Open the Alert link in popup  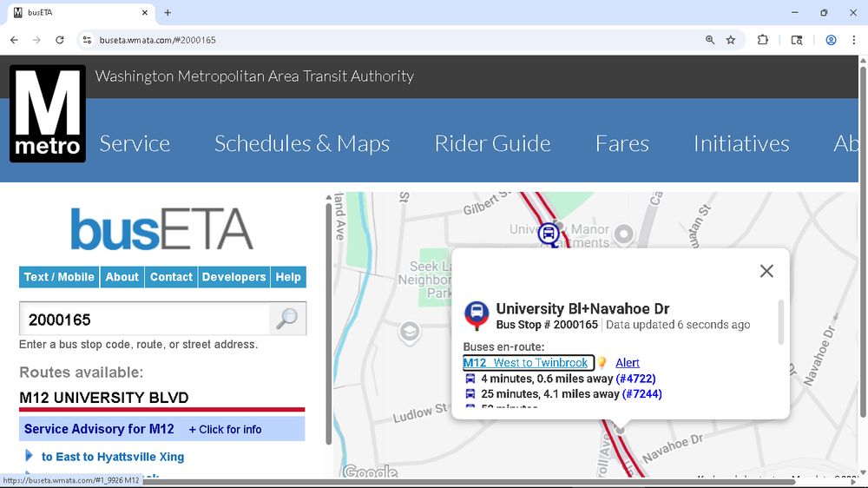[628, 363]
